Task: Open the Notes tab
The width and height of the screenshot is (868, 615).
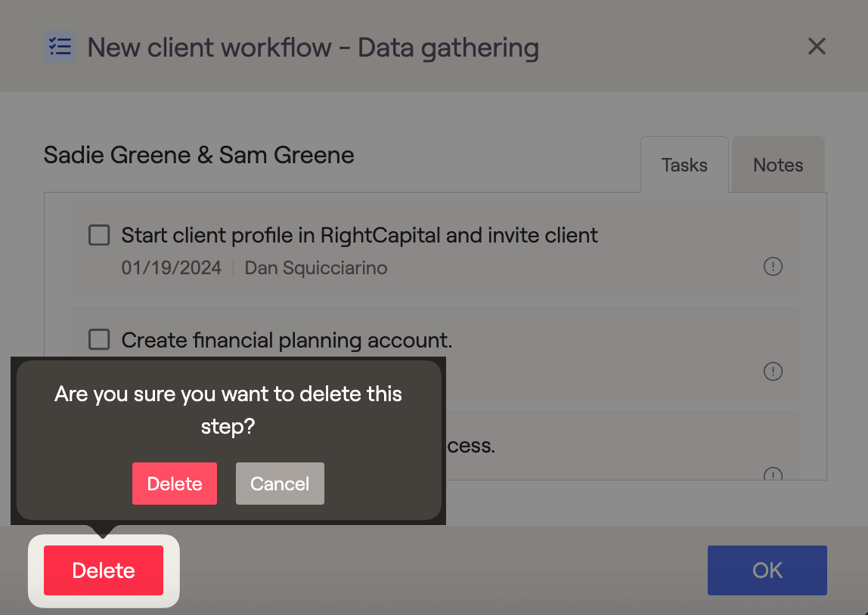Action: click(778, 165)
